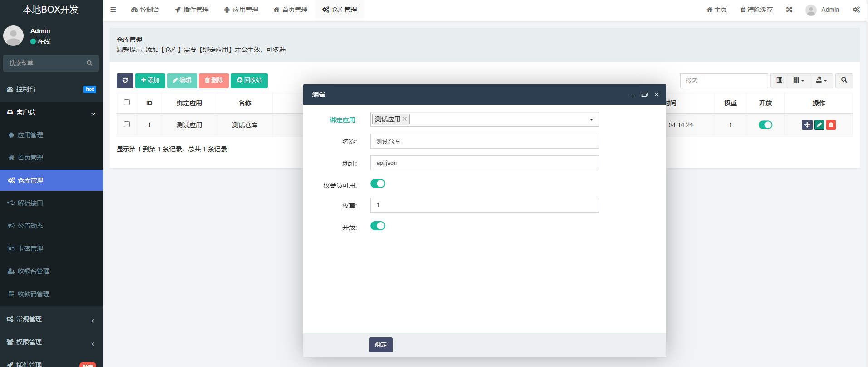Click the 测试应用 cell in table row
868x367 pixels.
coord(189,125)
